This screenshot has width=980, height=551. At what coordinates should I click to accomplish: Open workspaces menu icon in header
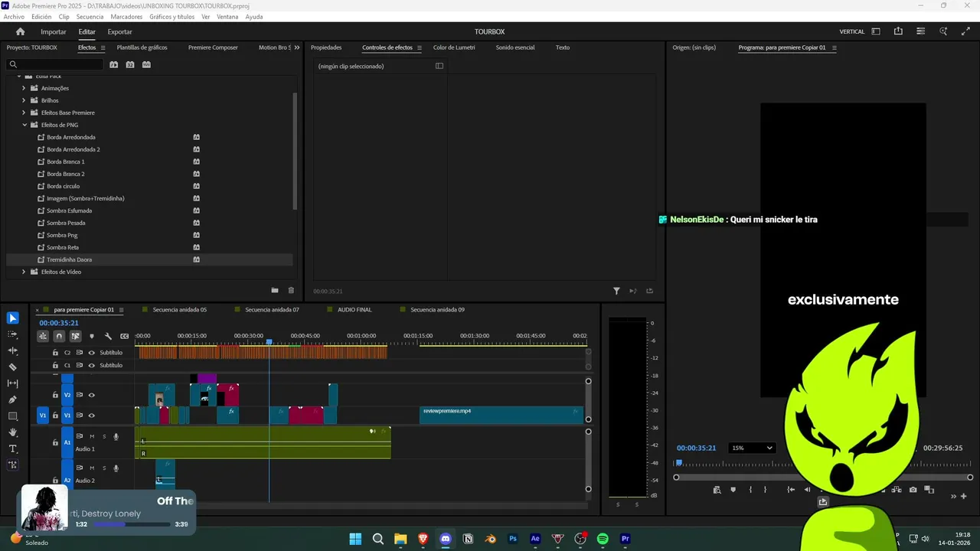tap(876, 31)
